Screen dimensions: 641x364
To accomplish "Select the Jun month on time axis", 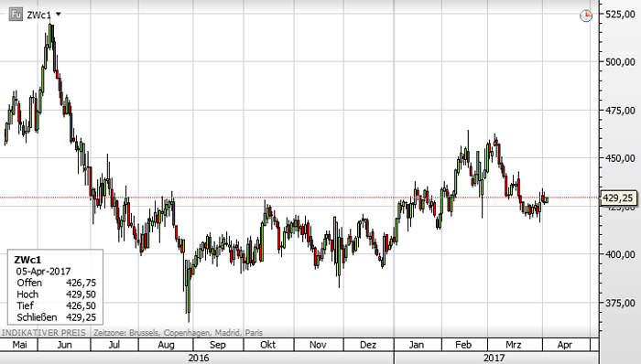I will 64,345.
